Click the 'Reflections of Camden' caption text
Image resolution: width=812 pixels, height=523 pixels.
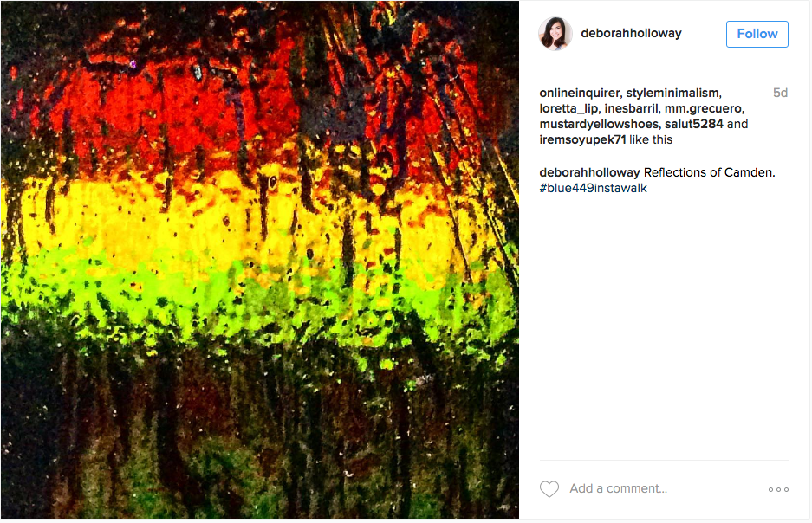(x=709, y=173)
